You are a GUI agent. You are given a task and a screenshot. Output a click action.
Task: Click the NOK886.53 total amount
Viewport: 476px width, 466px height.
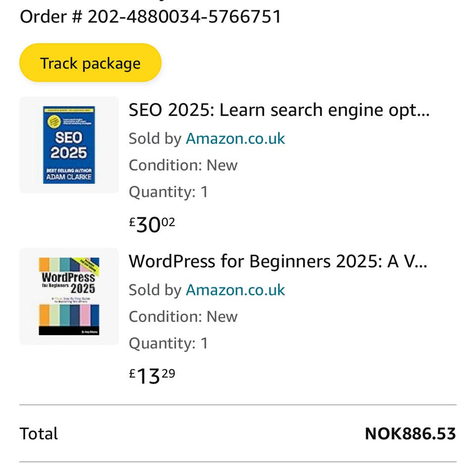(410, 434)
